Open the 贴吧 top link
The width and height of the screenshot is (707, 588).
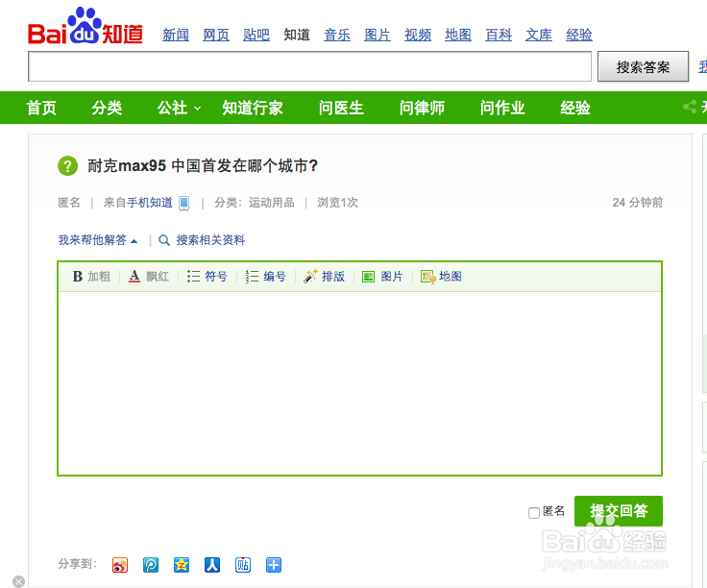pyautogui.click(x=256, y=35)
